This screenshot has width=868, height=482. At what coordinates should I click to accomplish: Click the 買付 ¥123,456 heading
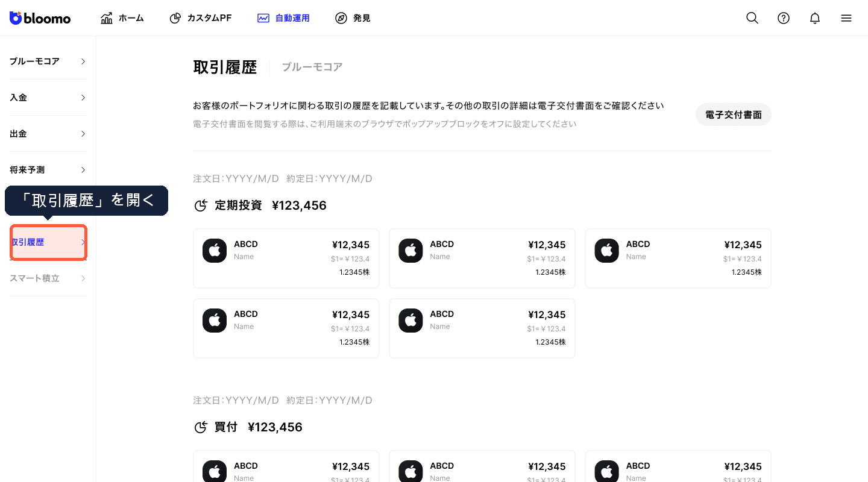259,427
